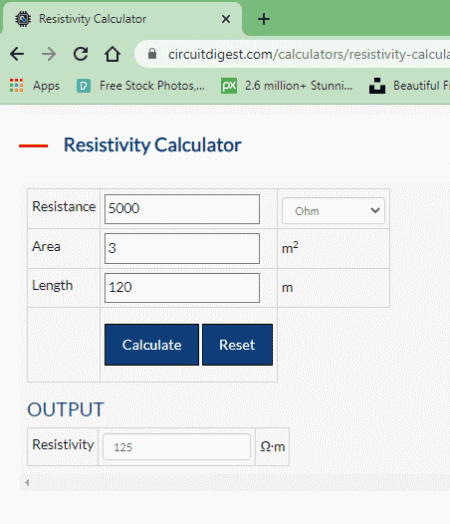Click the Calculate button

pyautogui.click(x=152, y=345)
